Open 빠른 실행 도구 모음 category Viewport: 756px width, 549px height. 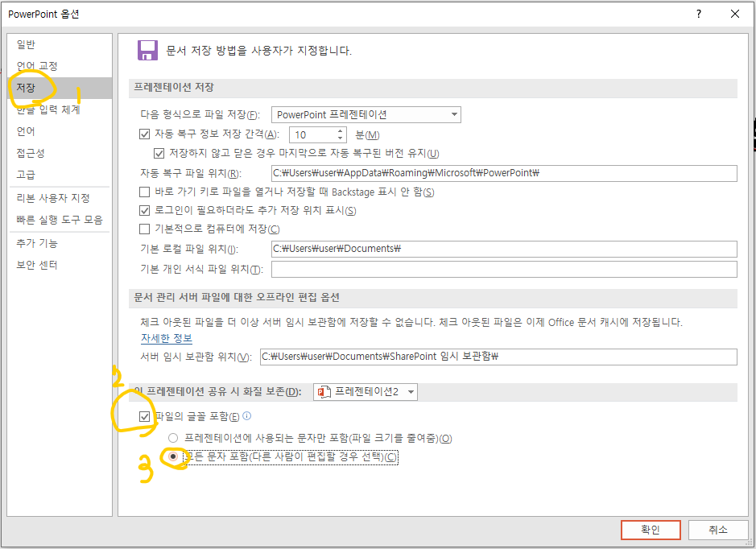pyautogui.click(x=60, y=220)
